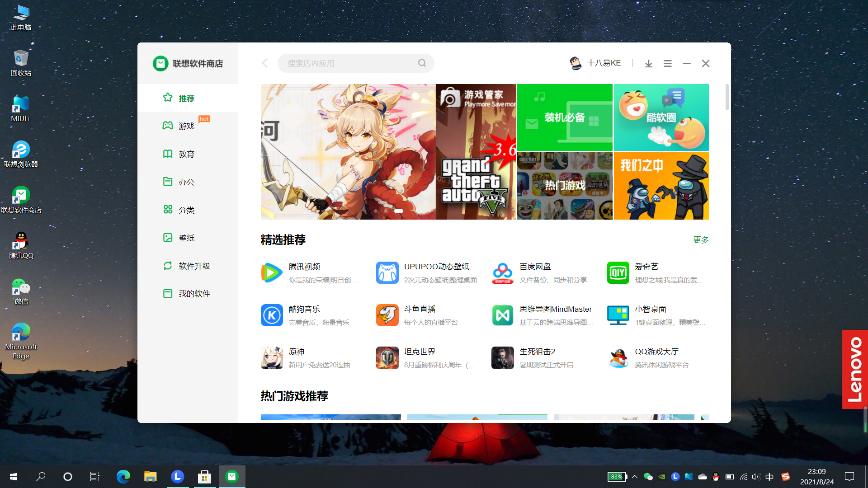Open the 斗鱼直播 app icon
Image resolution: width=868 pixels, height=488 pixels.
tap(387, 315)
